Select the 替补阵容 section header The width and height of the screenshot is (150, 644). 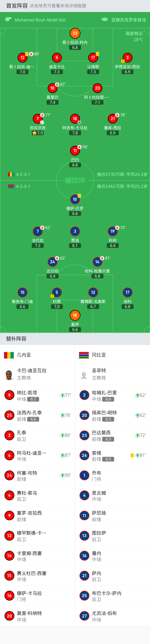pyautogui.click(x=16, y=339)
